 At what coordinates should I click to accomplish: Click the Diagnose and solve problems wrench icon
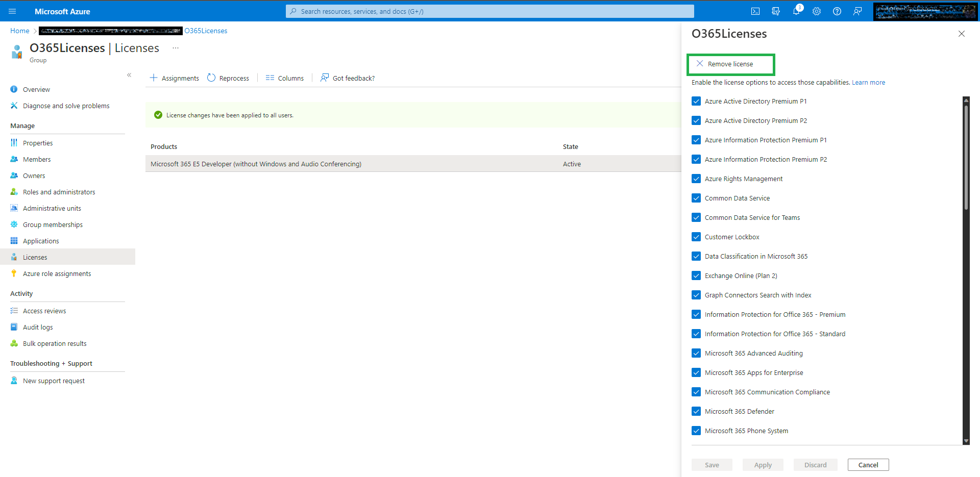[14, 106]
